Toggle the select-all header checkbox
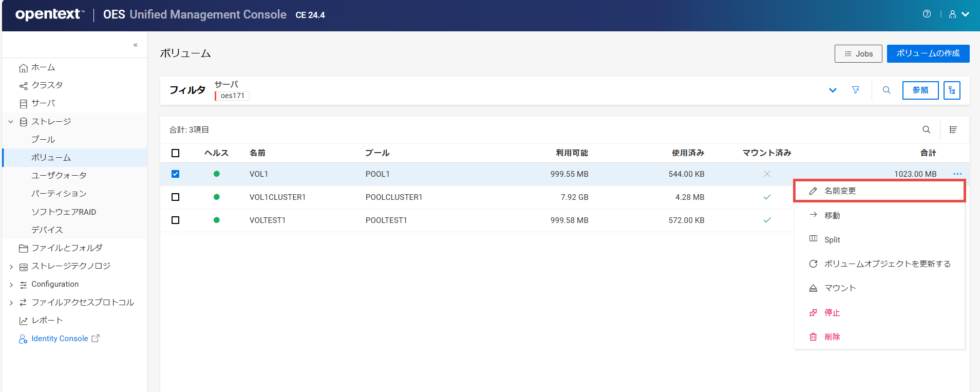The width and height of the screenshot is (980, 392). pos(175,153)
